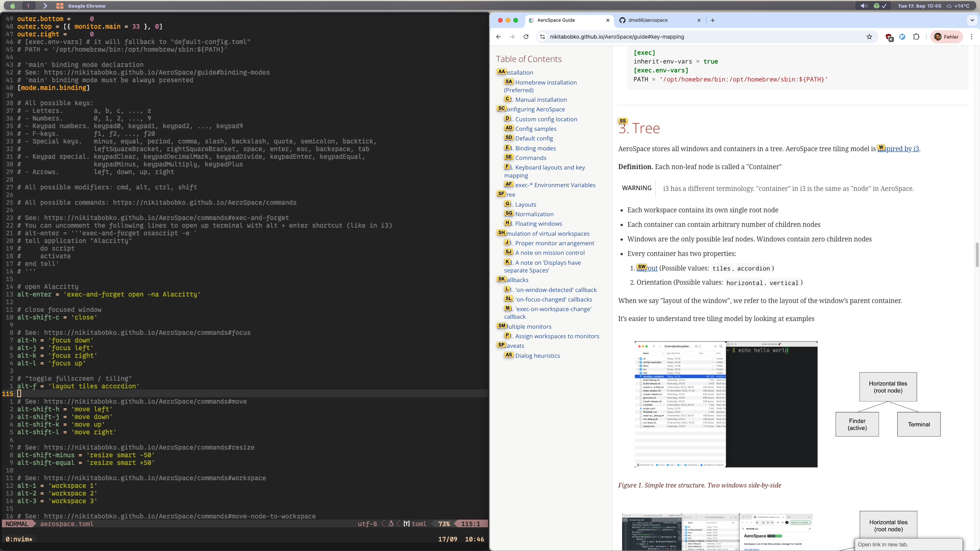Open Assign workspaces to monitors link
Viewport: 980px width, 551px height.
(x=552, y=336)
